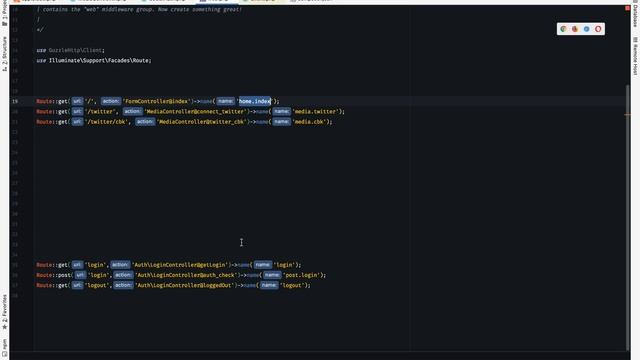Image resolution: width=640 pixels, height=360 pixels.
Task: Click line number 19 in the gutter
Action: coord(15,101)
